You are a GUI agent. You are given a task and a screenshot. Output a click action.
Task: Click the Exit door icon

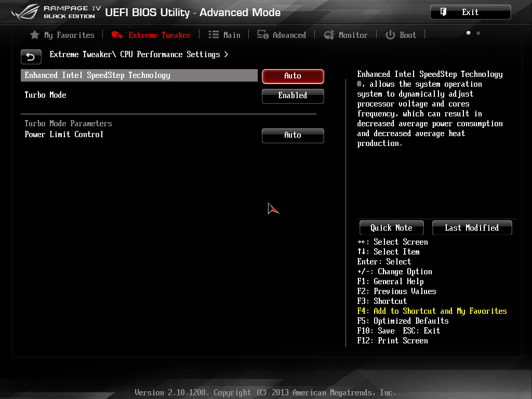point(443,12)
